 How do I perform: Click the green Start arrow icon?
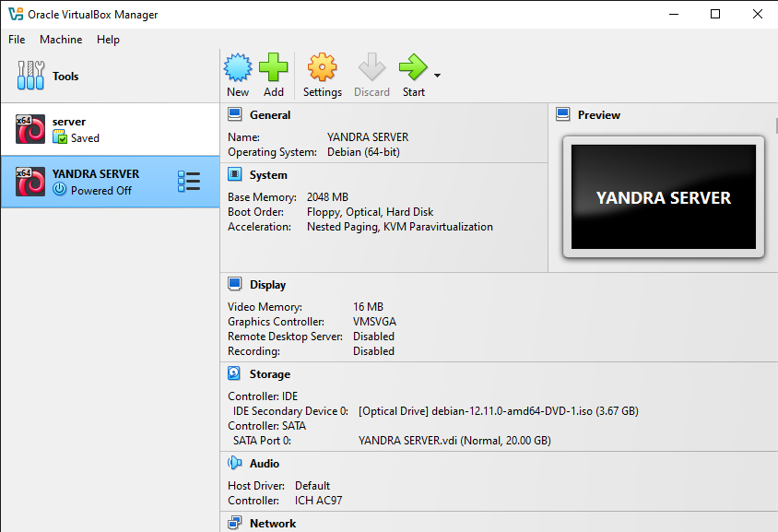(413, 67)
